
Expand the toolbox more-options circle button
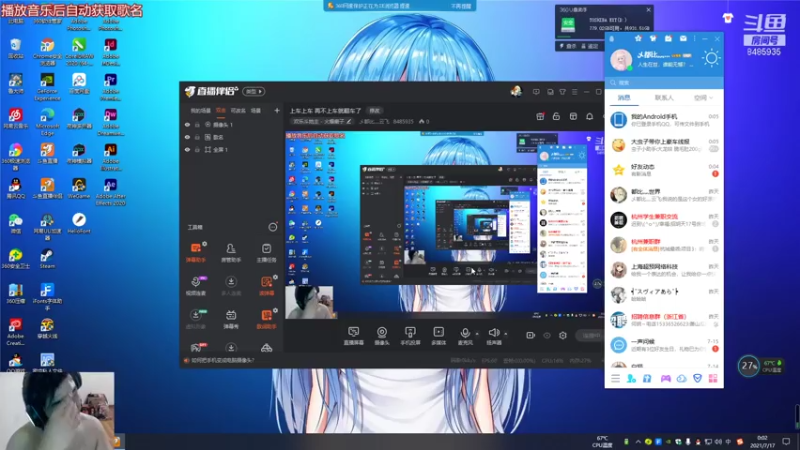(x=273, y=227)
